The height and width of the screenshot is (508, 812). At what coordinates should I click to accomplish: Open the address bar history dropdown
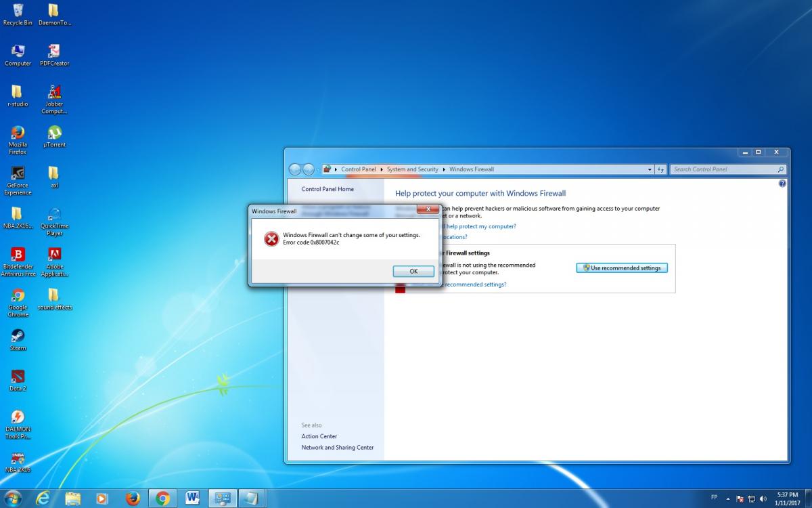(650, 169)
